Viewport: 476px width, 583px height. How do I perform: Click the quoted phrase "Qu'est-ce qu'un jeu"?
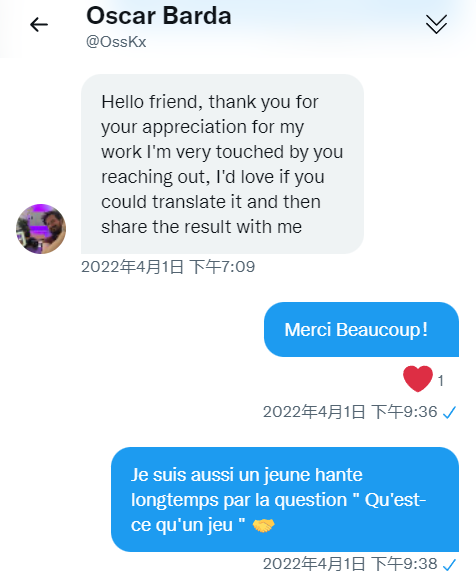[x=278, y=512]
